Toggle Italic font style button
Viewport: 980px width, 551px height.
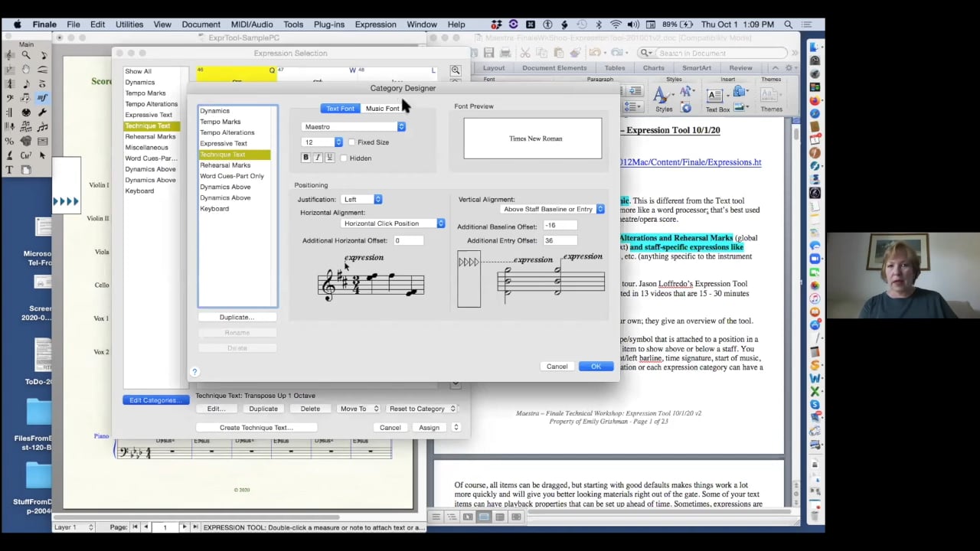tap(318, 158)
